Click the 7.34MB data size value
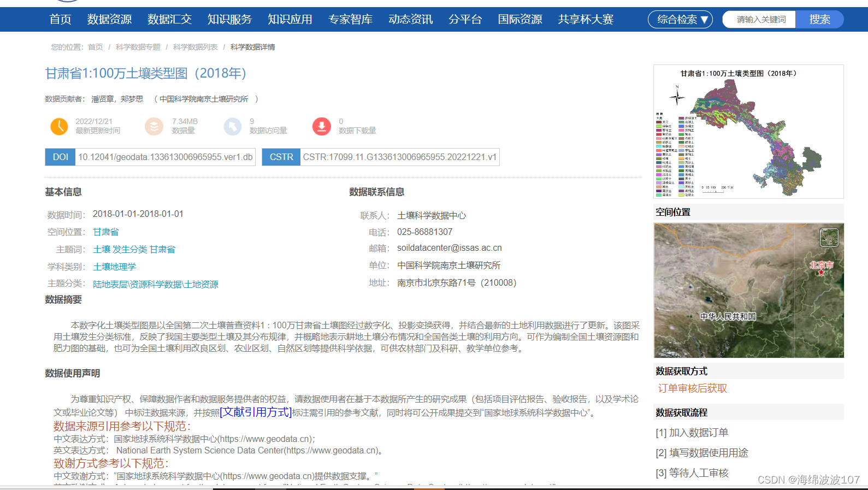The width and height of the screenshot is (868, 490). pyautogui.click(x=185, y=122)
